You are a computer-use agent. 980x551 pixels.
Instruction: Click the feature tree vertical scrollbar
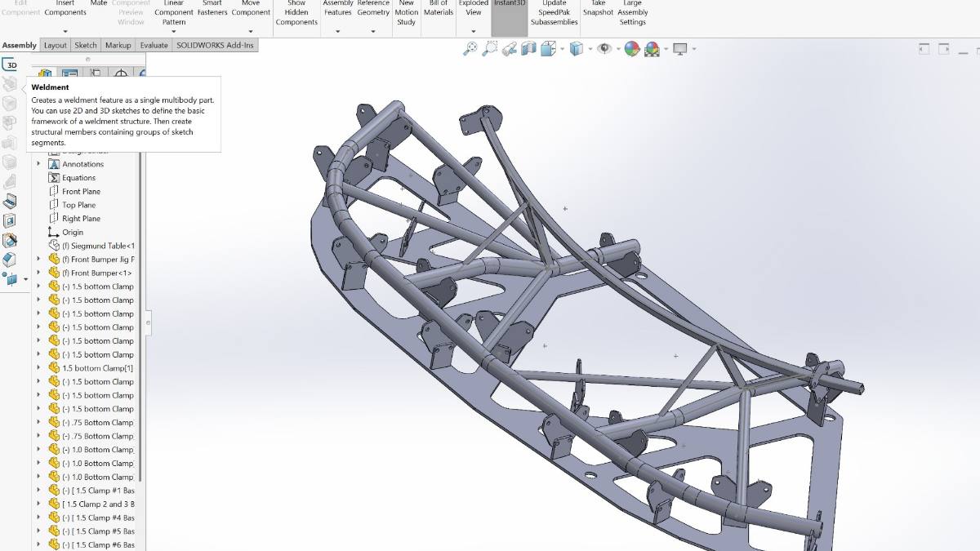(x=140, y=318)
